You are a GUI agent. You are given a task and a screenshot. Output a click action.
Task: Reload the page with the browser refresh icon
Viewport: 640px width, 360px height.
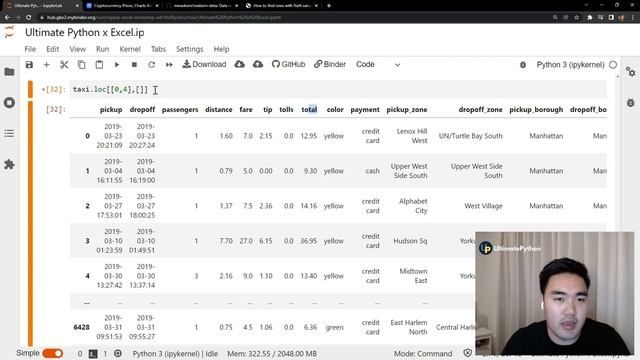click(29, 18)
